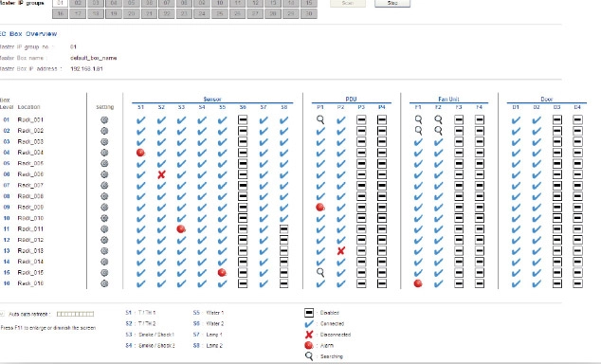The height and width of the screenshot is (364, 601).
Task: Click the Stop button
Action: pyautogui.click(x=392, y=3)
